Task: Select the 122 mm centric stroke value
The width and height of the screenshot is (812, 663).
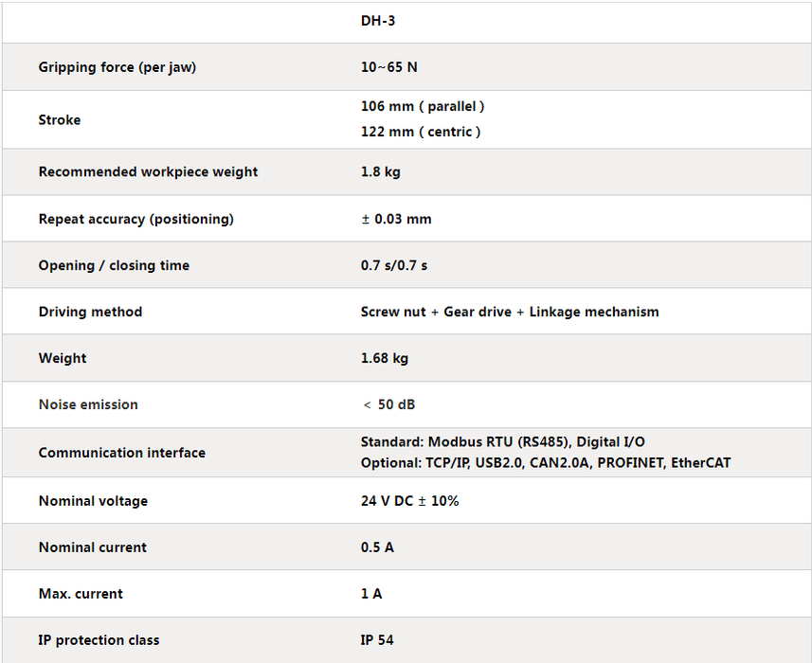Action: pos(421,132)
